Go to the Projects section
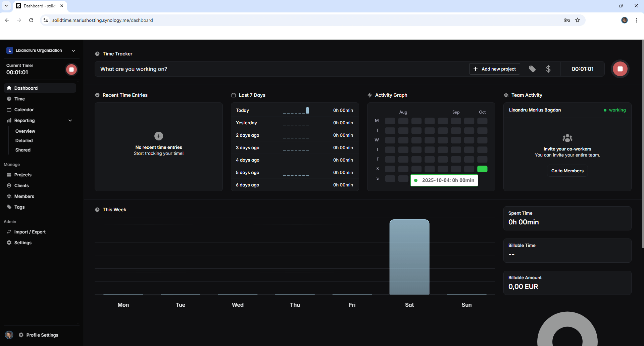The height and width of the screenshot is (346, 644). click(23, 175)
